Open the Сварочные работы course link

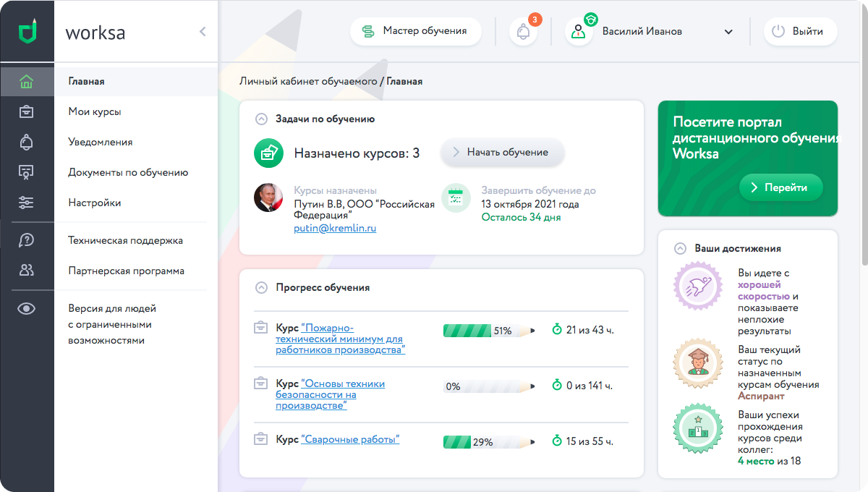pyautogui.click(x=351, y=439)
